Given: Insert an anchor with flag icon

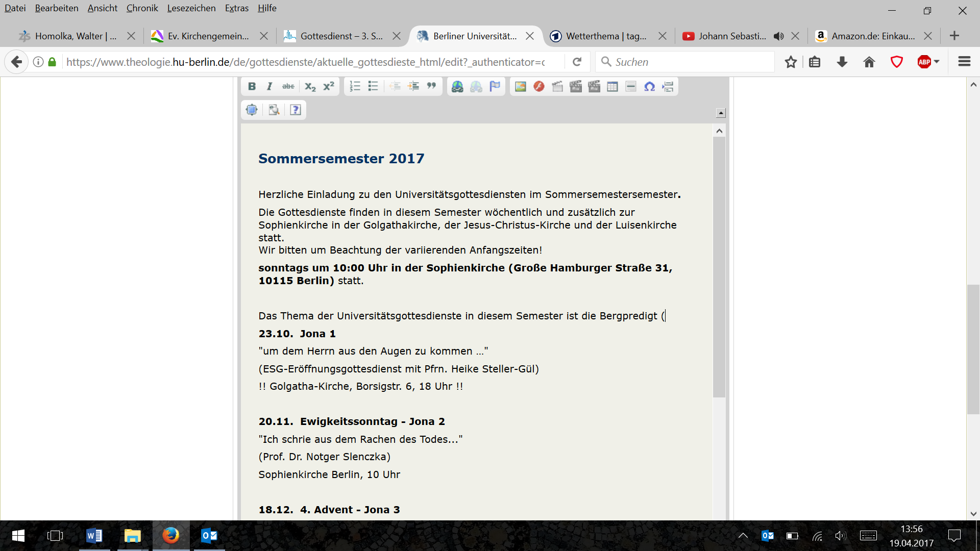Looking at the screenshot, I should point(495,86).
